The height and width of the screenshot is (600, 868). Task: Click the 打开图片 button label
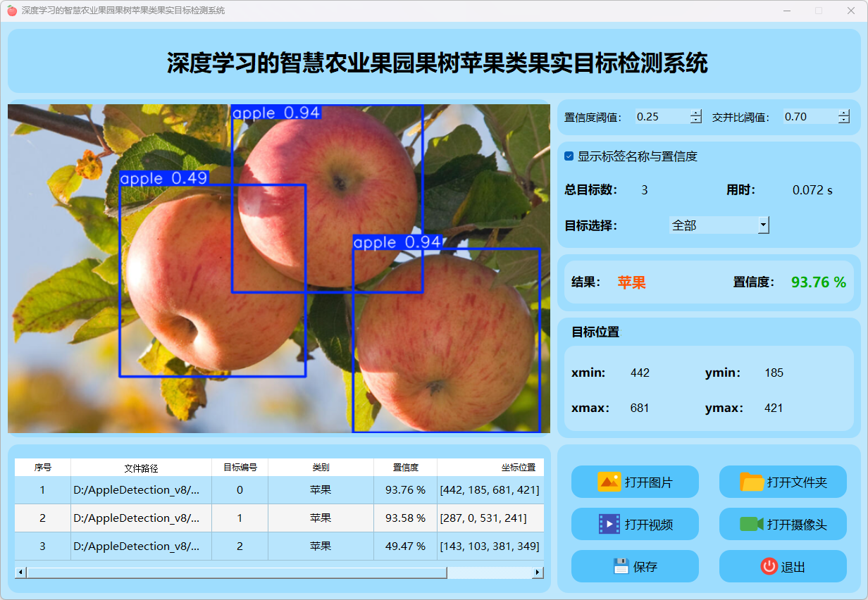click(x=649, y=482)
